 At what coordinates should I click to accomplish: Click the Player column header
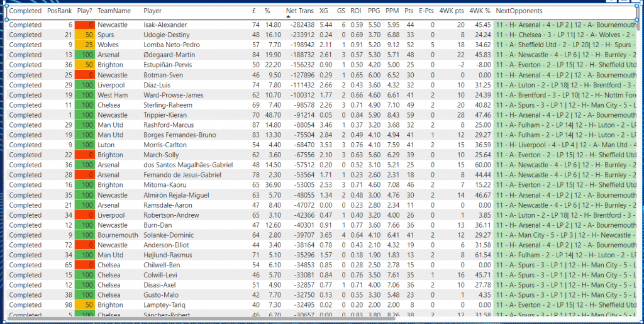click(153, 11)
